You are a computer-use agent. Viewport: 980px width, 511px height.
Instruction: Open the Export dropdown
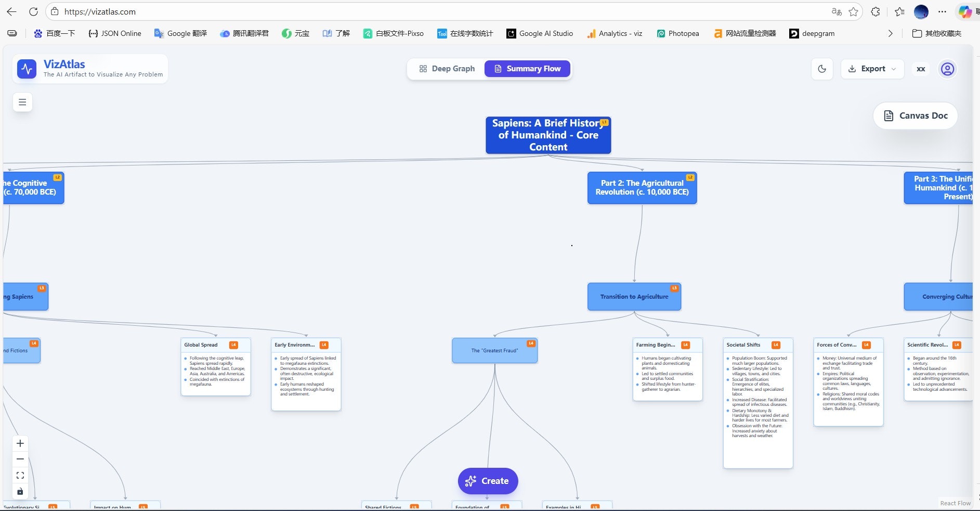[x=872, y=69]
